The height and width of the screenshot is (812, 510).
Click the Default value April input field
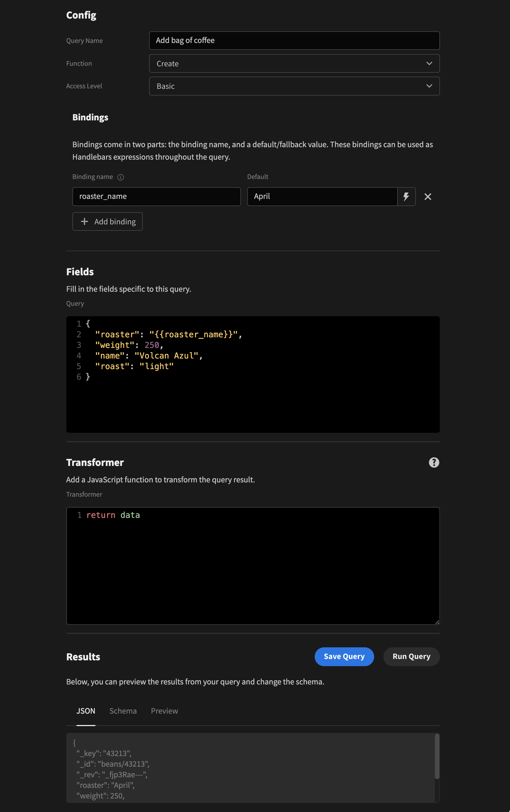pyautogui.click(x=323, y=196)
